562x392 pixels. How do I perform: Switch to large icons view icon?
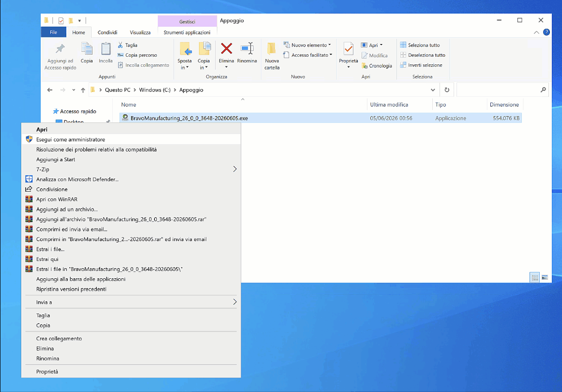coord(545,277)
